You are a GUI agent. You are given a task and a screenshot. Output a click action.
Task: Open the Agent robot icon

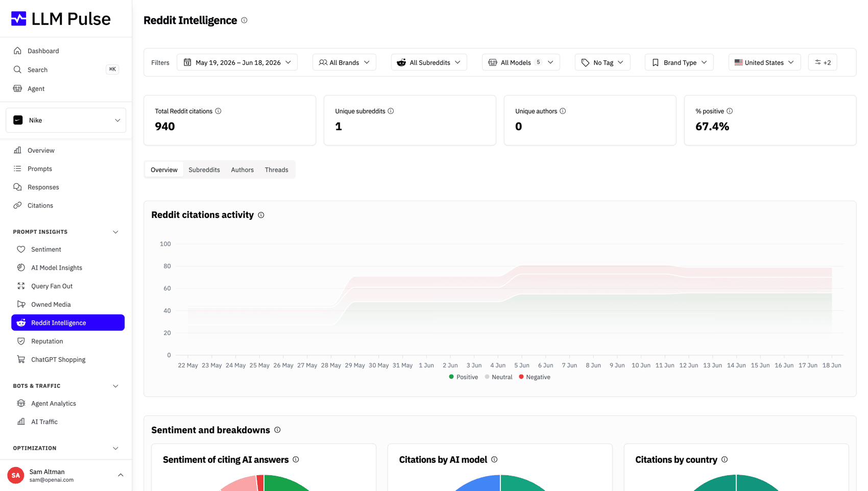tap(17, 88)
